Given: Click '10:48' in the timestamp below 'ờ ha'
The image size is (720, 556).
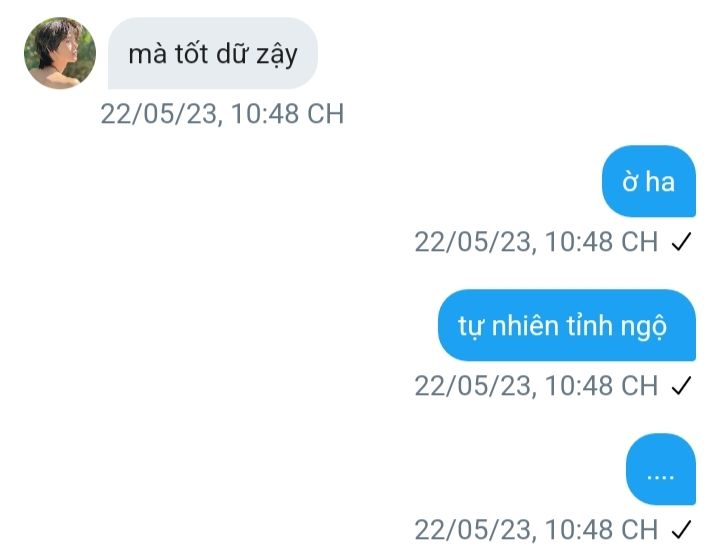Looking at the screenshot, I should click(579, 242).
